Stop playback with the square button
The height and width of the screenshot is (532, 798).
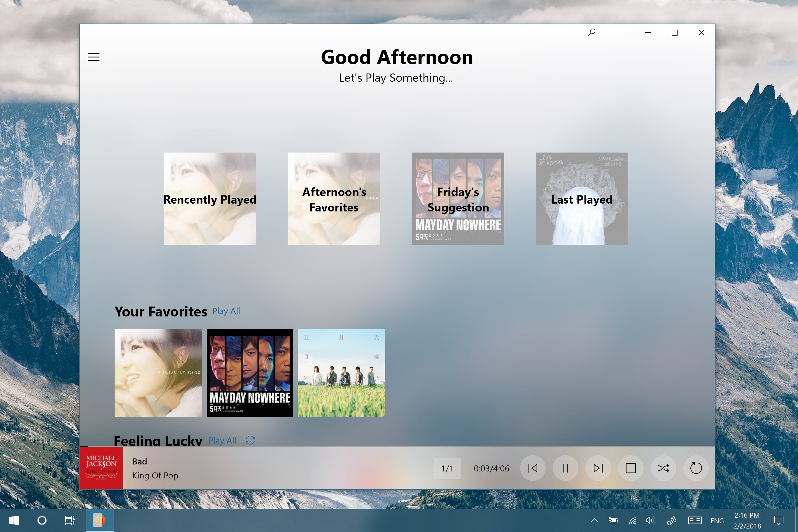coord(630,468)
